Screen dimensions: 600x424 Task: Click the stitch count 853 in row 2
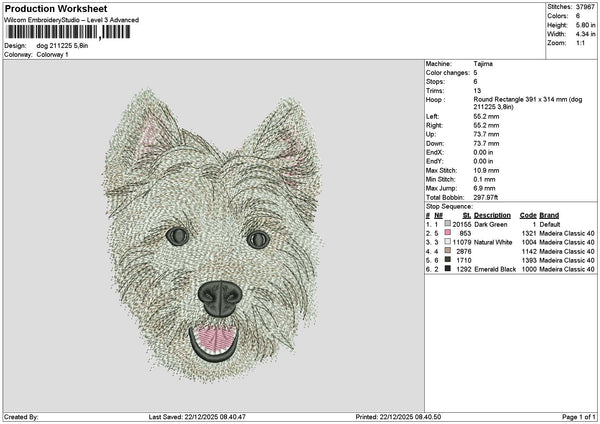coord(465,233)
